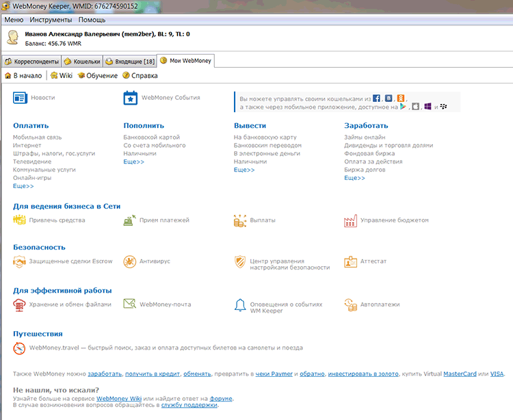
Task: Open the Пополнить heading link
Action: click(x=144, y=126)
